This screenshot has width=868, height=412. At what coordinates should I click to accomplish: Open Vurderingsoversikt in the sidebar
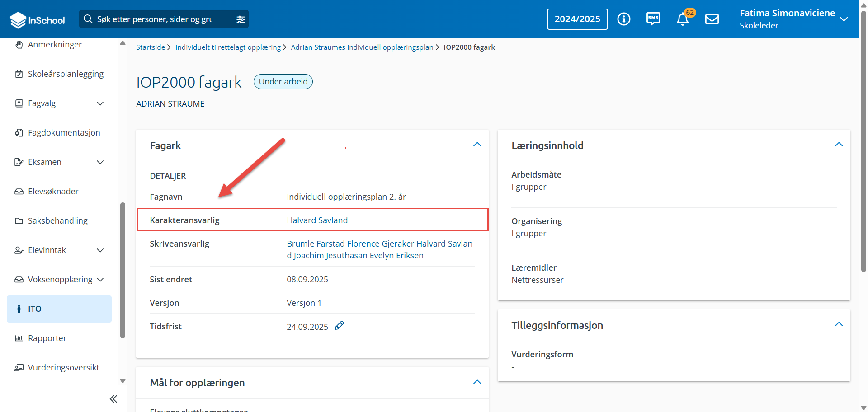tap(64, 367)
